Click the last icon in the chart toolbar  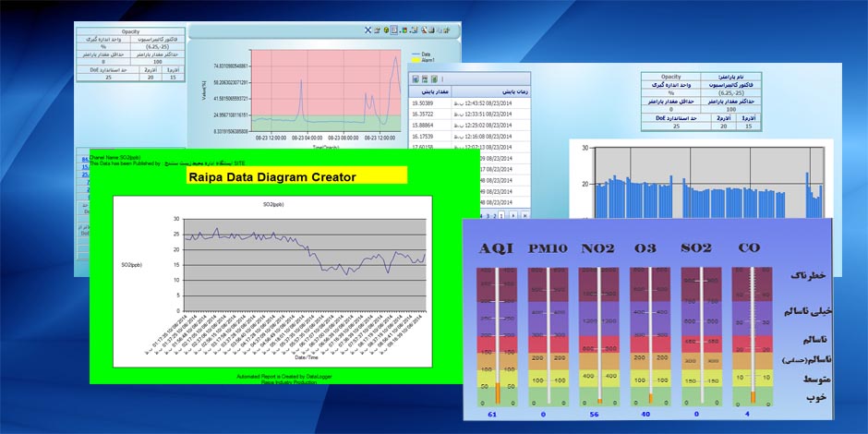[x=446, y=30]
